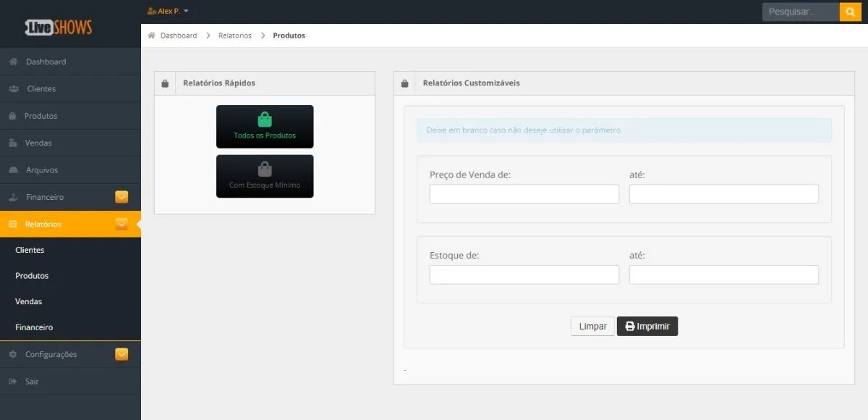The height and width of the screenshot is (420, 868).
Task: Collapse the Relatórios sidebar submenu arrow
Action: click(122, 224)
